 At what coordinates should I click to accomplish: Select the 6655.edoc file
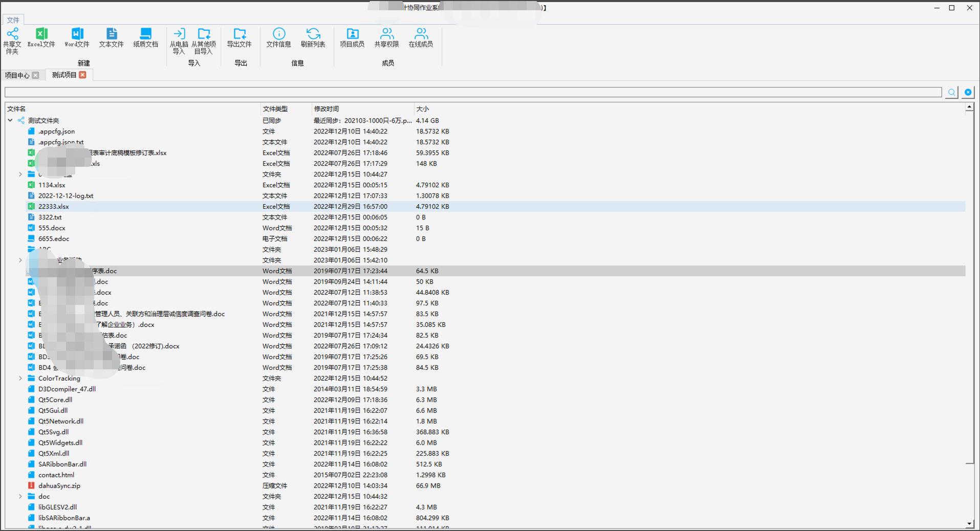pos(54,238)
